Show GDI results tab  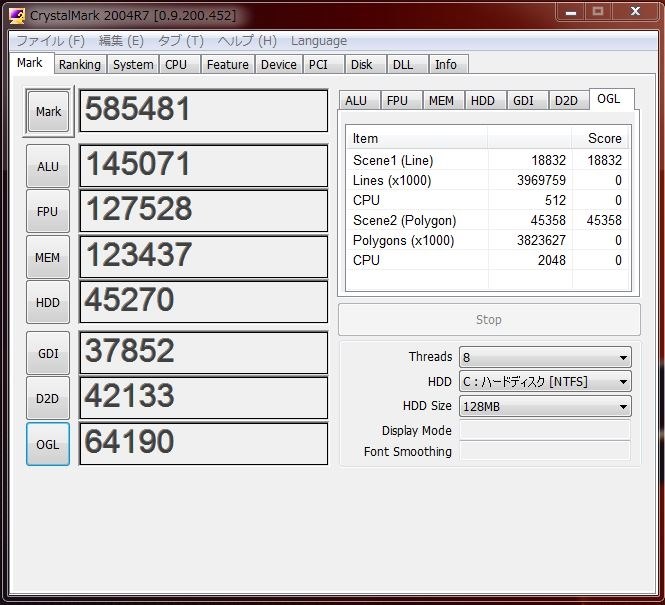coord(527,100)
